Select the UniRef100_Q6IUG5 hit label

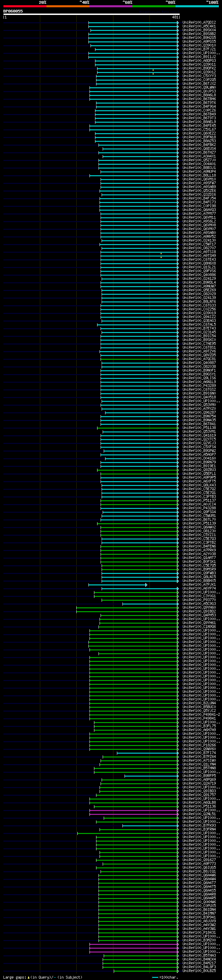(199, 867)
